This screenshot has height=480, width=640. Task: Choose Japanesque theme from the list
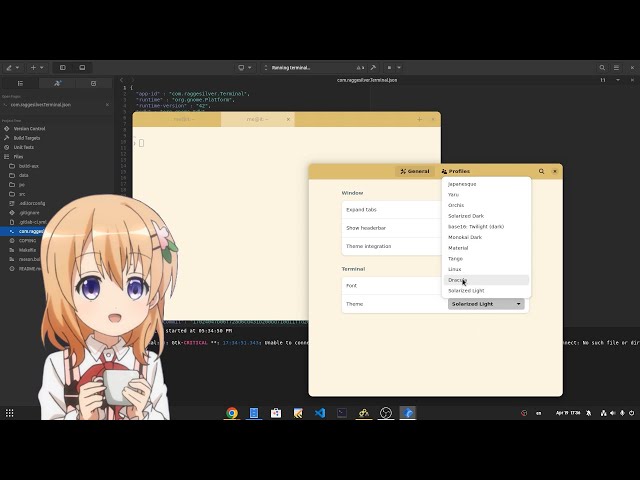pyautogui.click(x=486, y=184)
